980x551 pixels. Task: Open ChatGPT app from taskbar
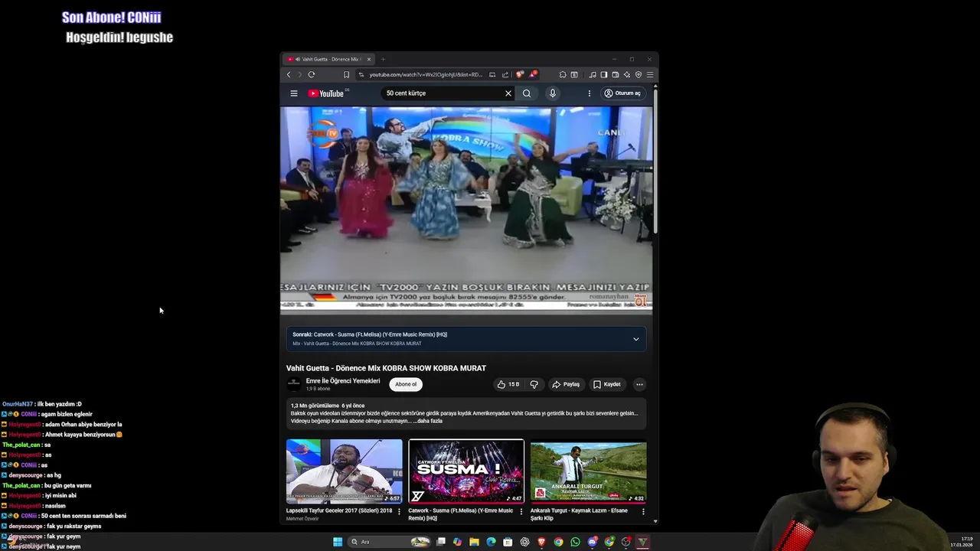tap(524, 542)
